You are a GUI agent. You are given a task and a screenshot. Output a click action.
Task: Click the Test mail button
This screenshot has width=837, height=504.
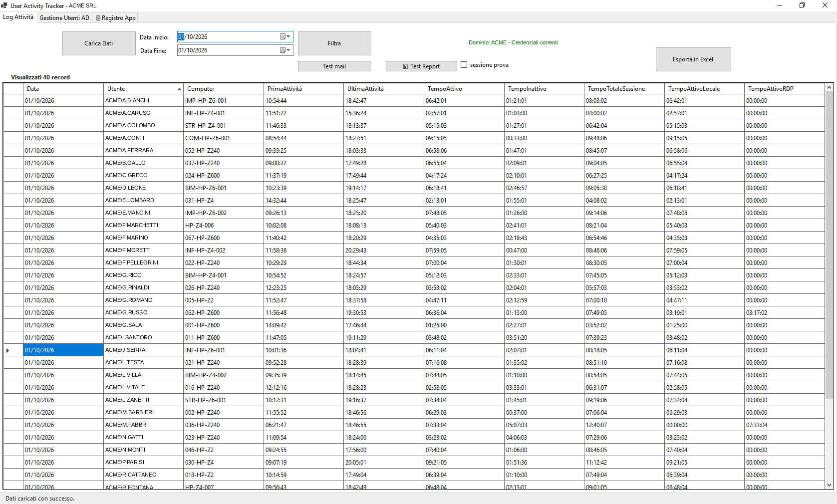334,66
